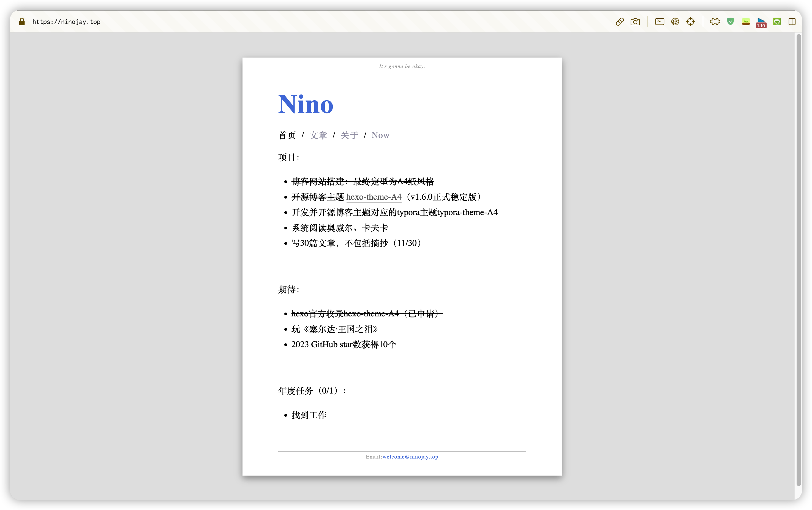Image resolution: width=812 pixels, height=510 pixels.
Task: Toggle the split view sidebar icon
Action: [x=792, y=21]
